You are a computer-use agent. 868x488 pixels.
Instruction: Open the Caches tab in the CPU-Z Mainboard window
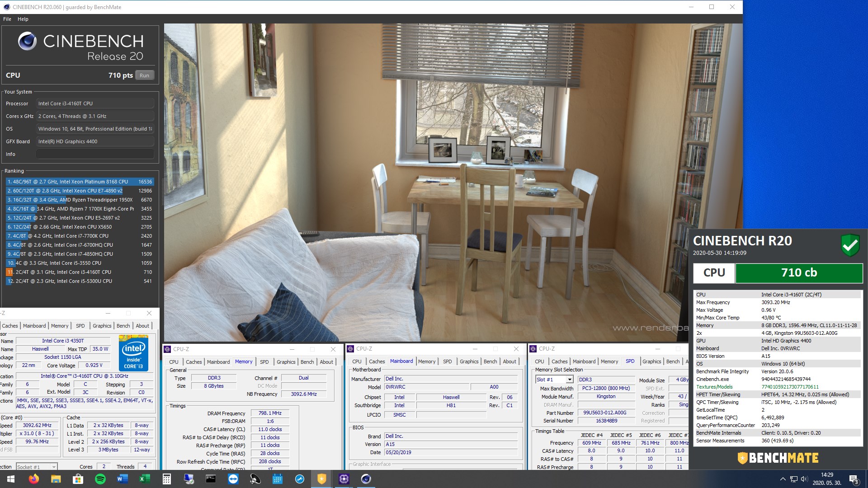click(377, 361)
